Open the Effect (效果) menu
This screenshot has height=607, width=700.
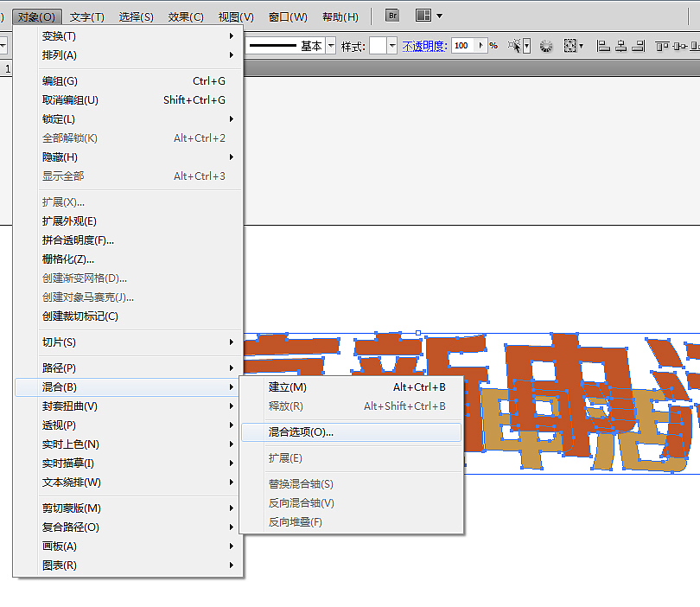click(x=186, y=17)
